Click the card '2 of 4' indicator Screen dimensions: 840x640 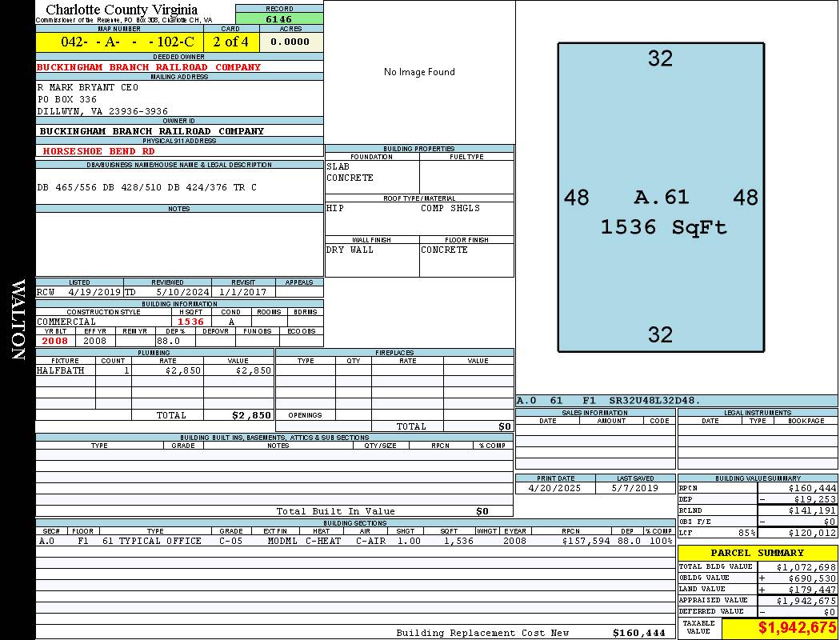point(230,42)
